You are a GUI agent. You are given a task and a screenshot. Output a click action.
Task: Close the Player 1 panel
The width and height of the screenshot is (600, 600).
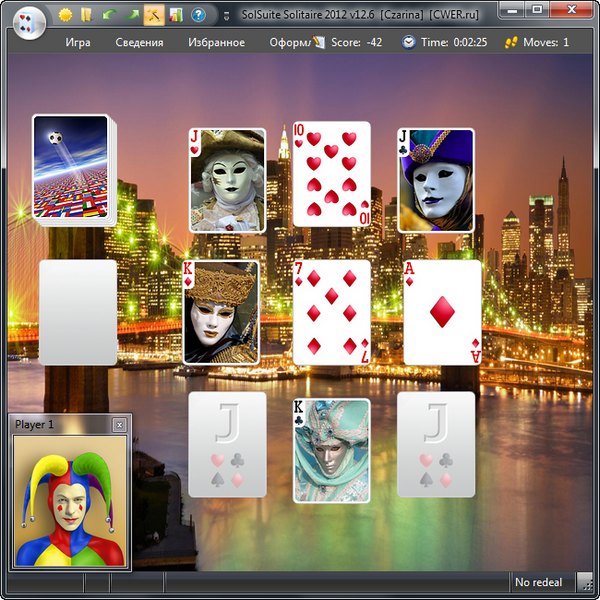coord(119,425)
